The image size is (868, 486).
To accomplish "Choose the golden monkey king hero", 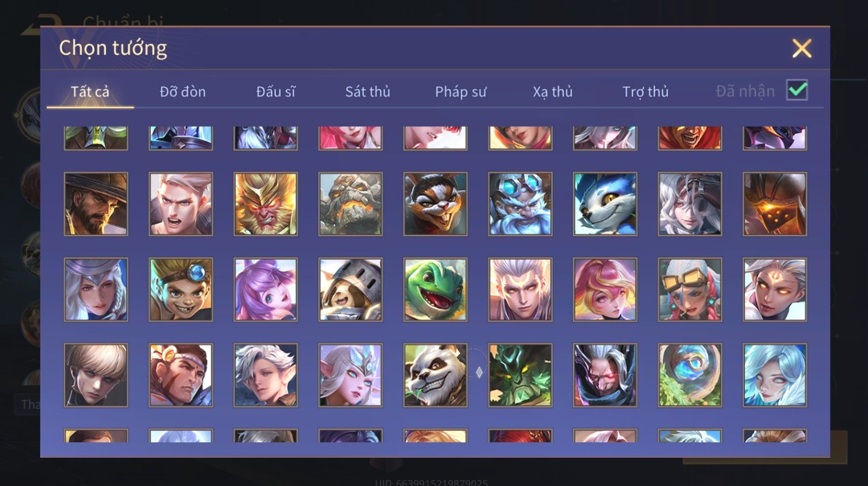I will coord(266,204).
